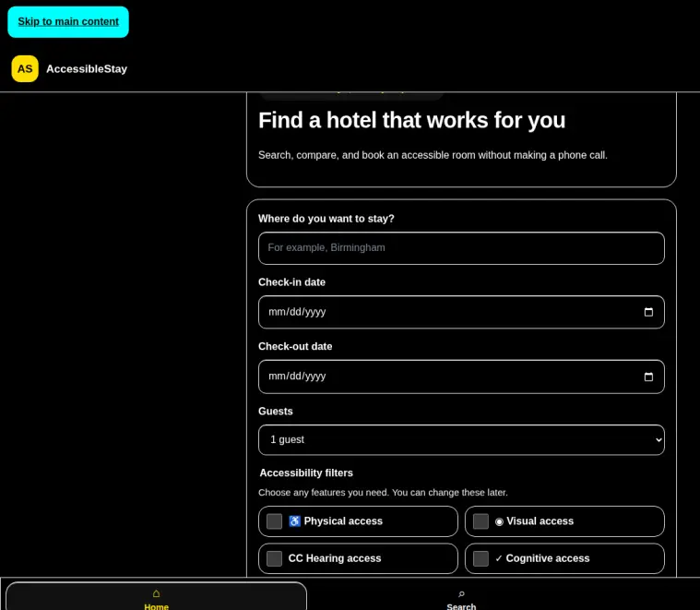Open the check-in date calendar picker icon
The height and width of the screenshot is (610, 700).
[648, 312]
